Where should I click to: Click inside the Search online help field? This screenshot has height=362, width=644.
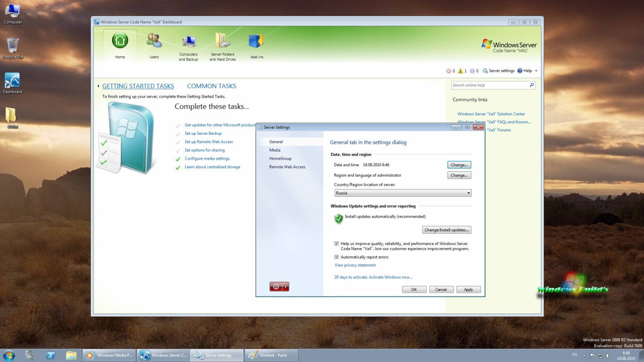489,85
